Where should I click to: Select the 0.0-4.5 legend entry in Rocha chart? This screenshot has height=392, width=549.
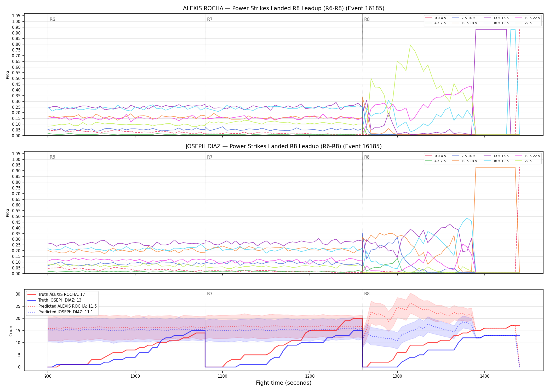[436, 18]
